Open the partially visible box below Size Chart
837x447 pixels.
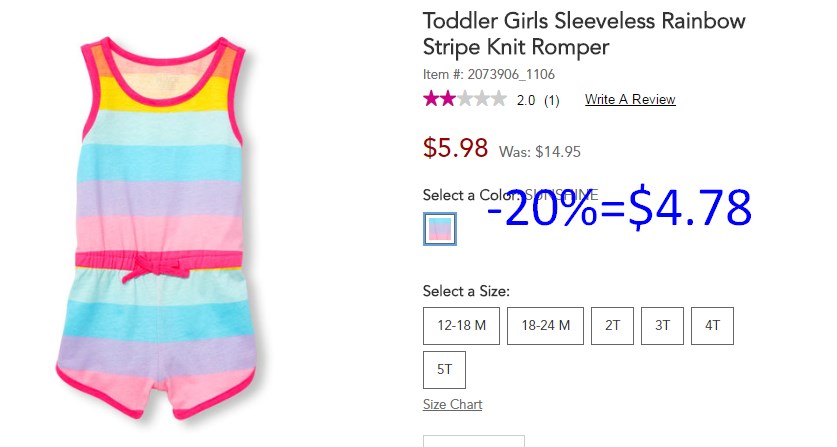coord(474,441)
